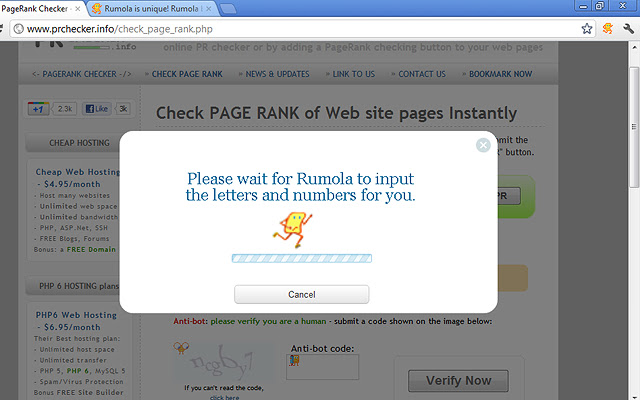Close the Rumola popup dialog

(x=483, y=145)
